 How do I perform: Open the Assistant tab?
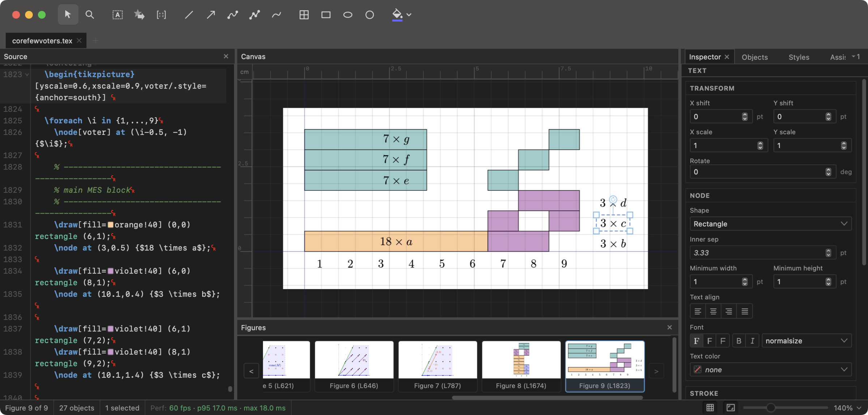(x=838, y=57)
